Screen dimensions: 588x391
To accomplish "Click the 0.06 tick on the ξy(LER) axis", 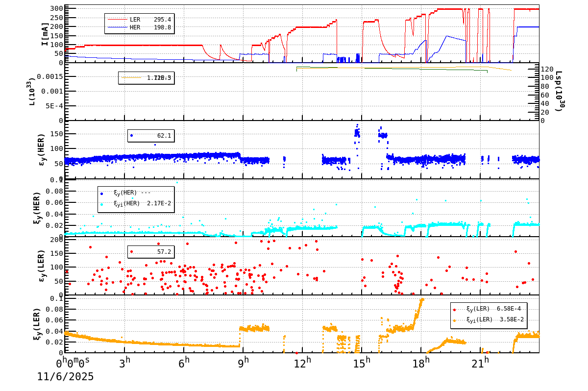I will [54, 320].
